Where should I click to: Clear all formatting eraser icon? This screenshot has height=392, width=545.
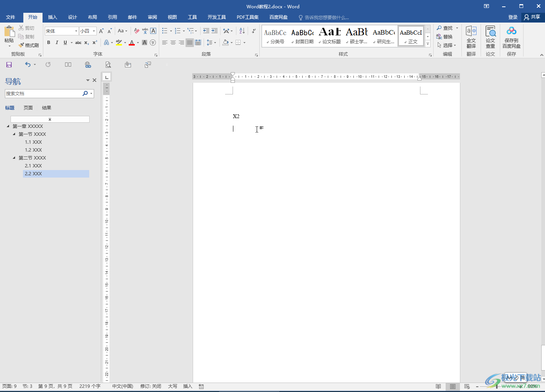click(137, 31)
